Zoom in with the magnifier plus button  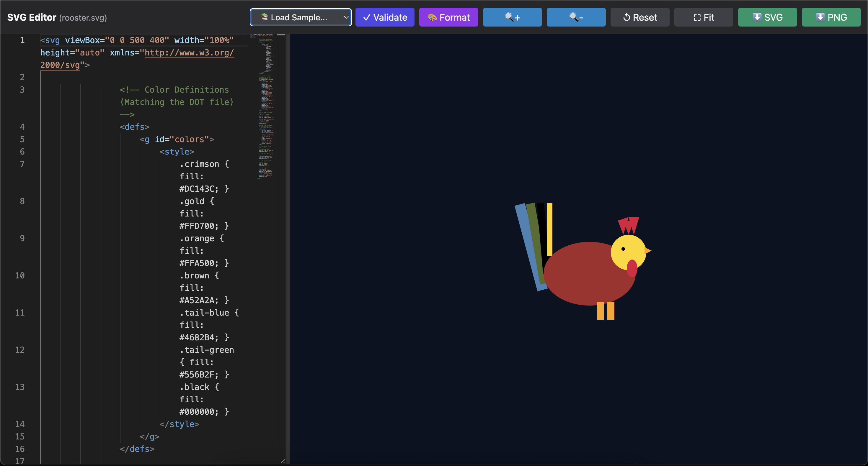(512, 17)
